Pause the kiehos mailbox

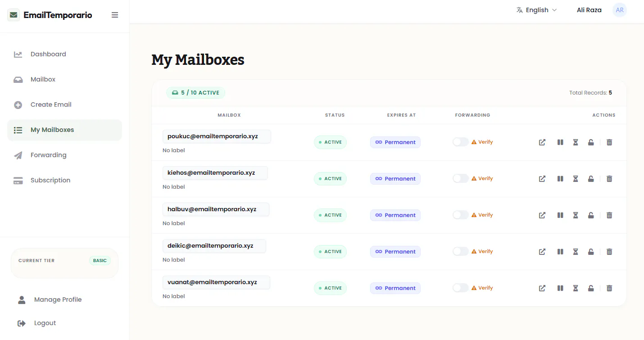(x=560, y=179)
